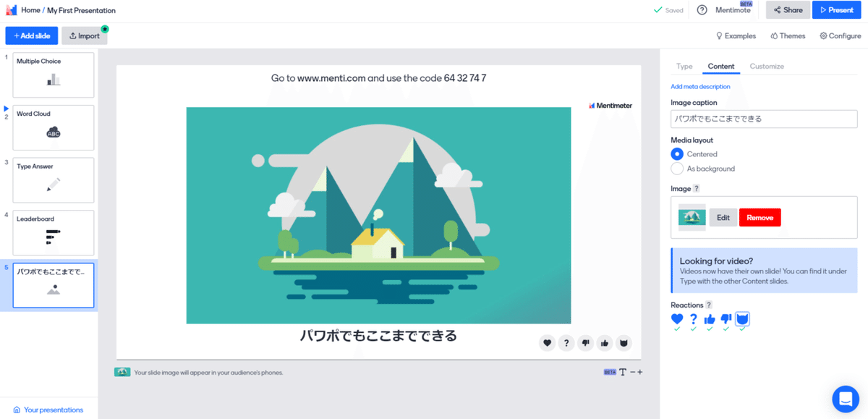The width and height of the screenshot is (868, 419).
Task: Click the minus icon to decrease text size
Action: [632, 372]
